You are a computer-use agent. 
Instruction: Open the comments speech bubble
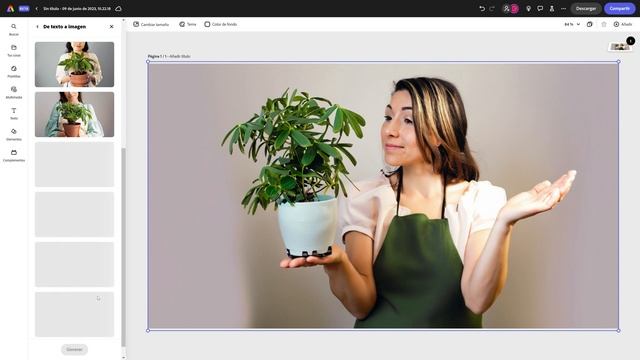tap(540, 9)
